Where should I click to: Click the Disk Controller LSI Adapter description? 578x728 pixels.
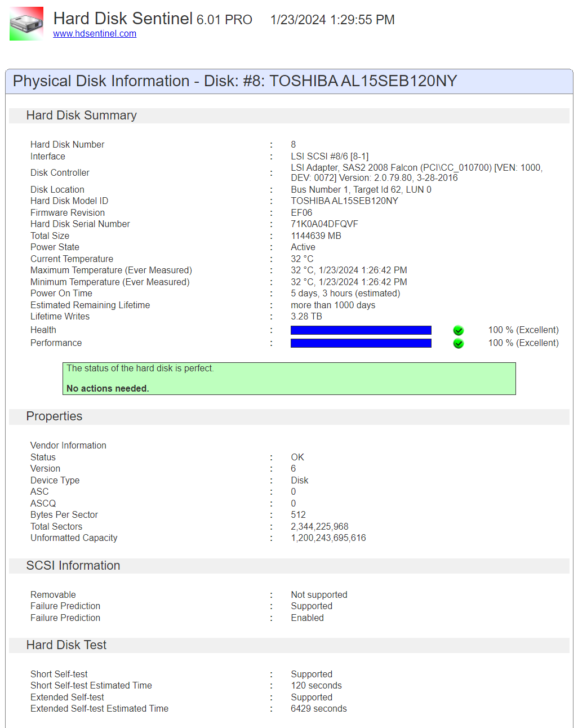click(417, 173)
